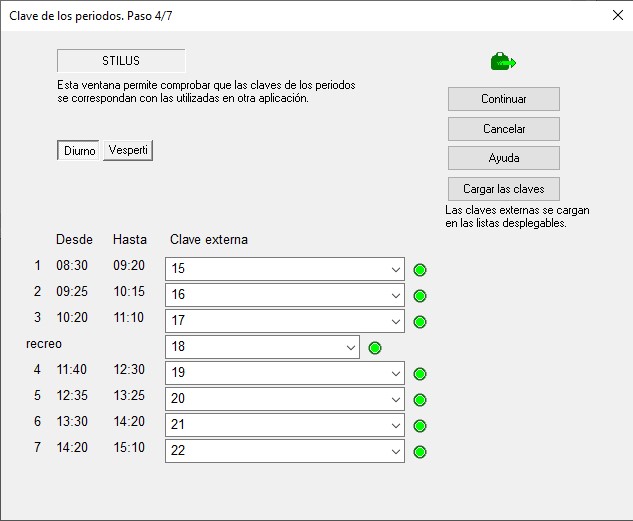This screenshot has height=521, width=633.
Task: Click green status dot for key 16
Action: click(420, 296)
